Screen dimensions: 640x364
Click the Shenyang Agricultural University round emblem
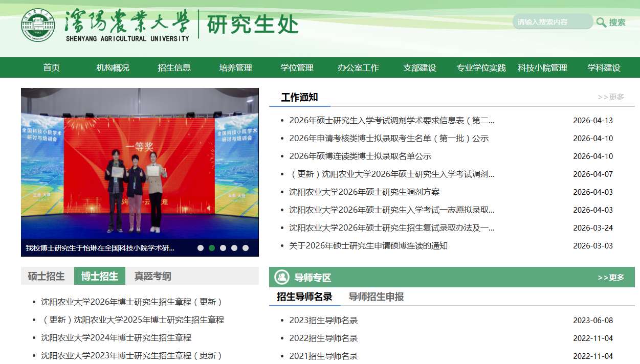38,25
